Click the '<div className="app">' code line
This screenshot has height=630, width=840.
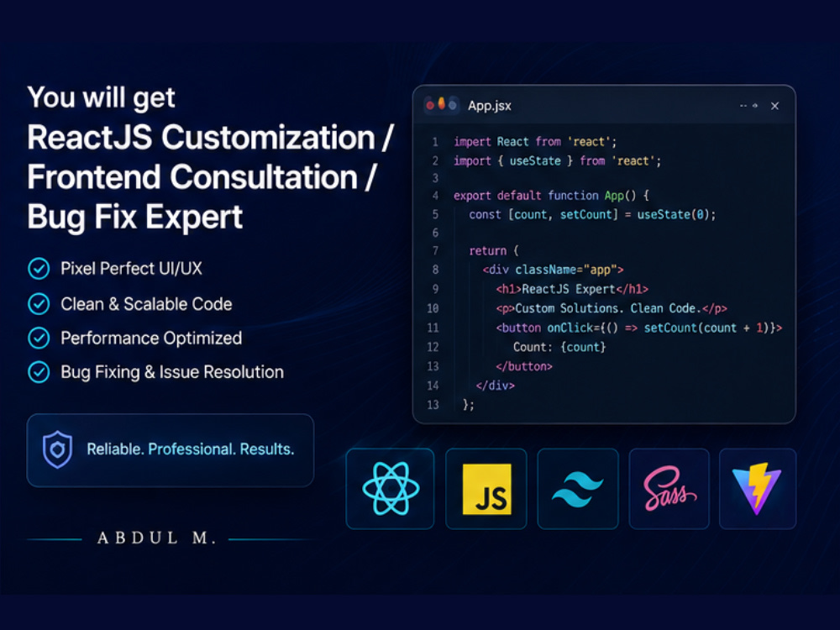(553, 270)
